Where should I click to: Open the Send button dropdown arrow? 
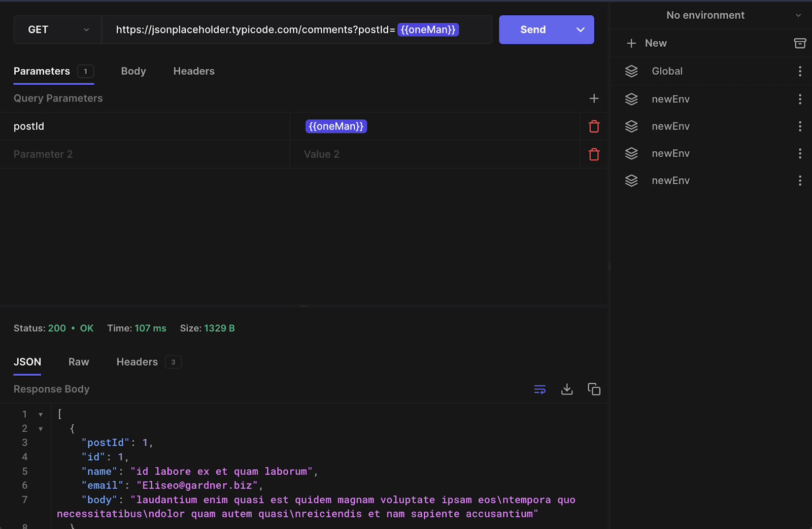(580, 29)
